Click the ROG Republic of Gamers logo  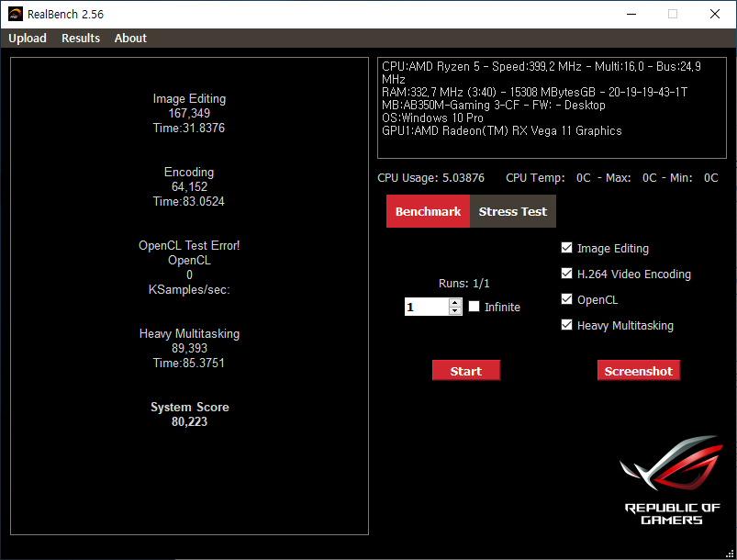(x=672, y=480)
